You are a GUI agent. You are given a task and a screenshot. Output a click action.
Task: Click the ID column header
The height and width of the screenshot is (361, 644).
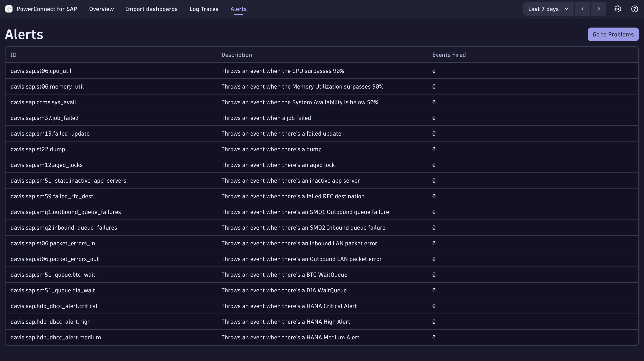14,55
